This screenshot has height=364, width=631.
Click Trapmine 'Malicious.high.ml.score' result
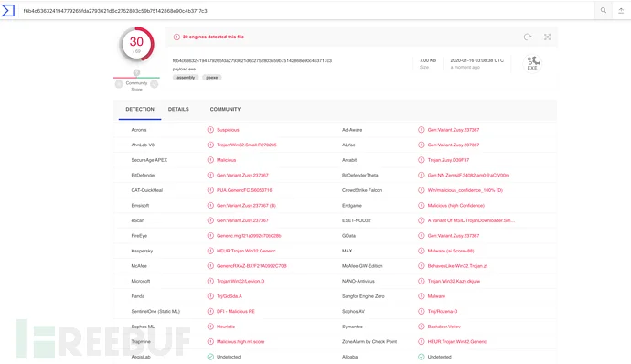click(241, 341)
